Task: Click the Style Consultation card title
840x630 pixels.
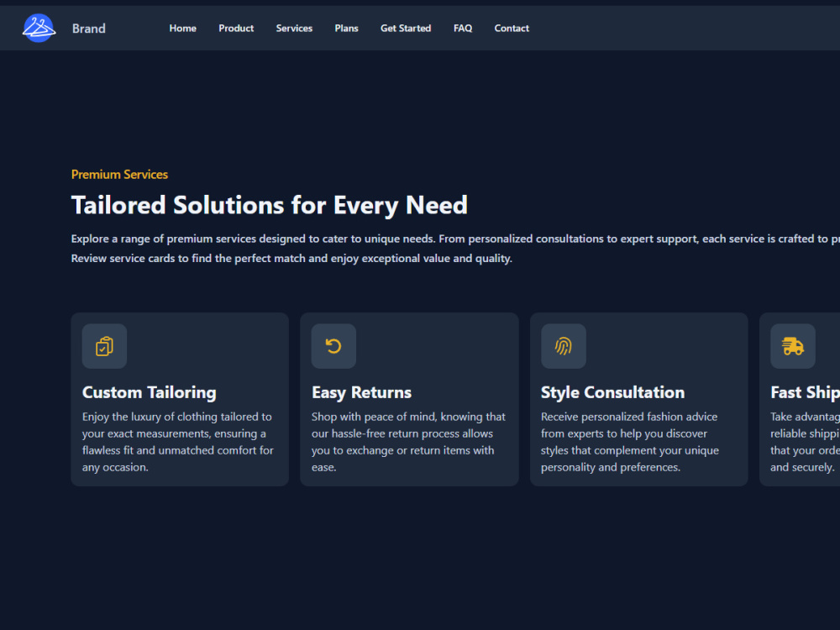Action: click(x=613, y=392)
